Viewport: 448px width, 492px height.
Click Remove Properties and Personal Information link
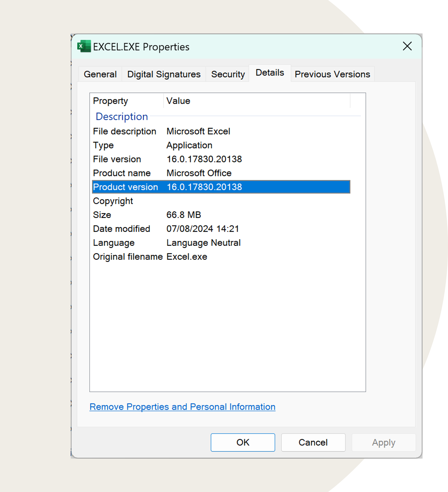click(182, 407)
